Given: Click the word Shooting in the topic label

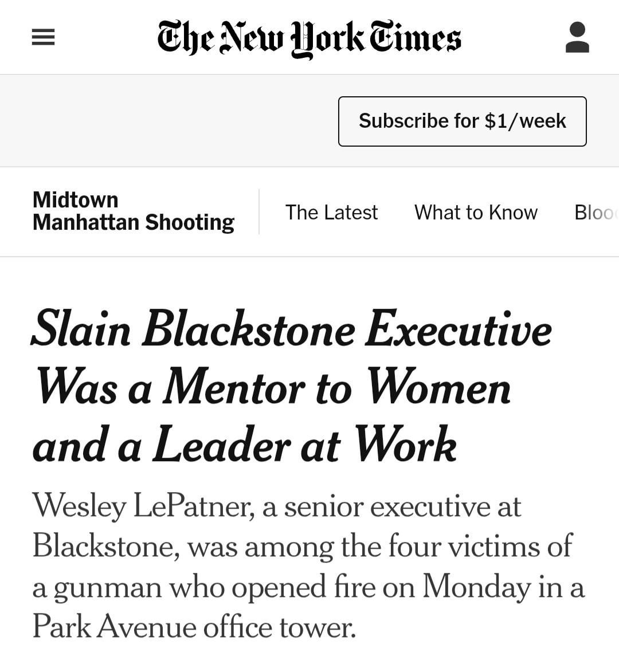Looking at the screenshot, I should 190,223.
